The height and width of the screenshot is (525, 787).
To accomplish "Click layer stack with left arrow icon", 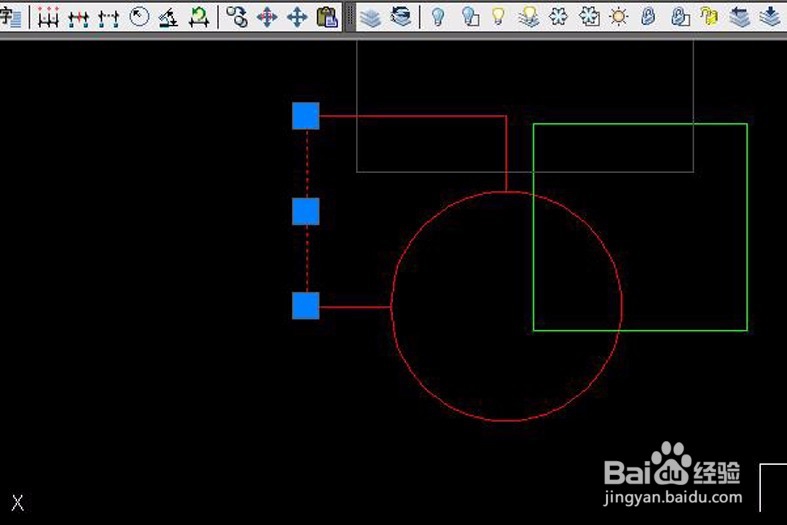I will coord(739,17).
